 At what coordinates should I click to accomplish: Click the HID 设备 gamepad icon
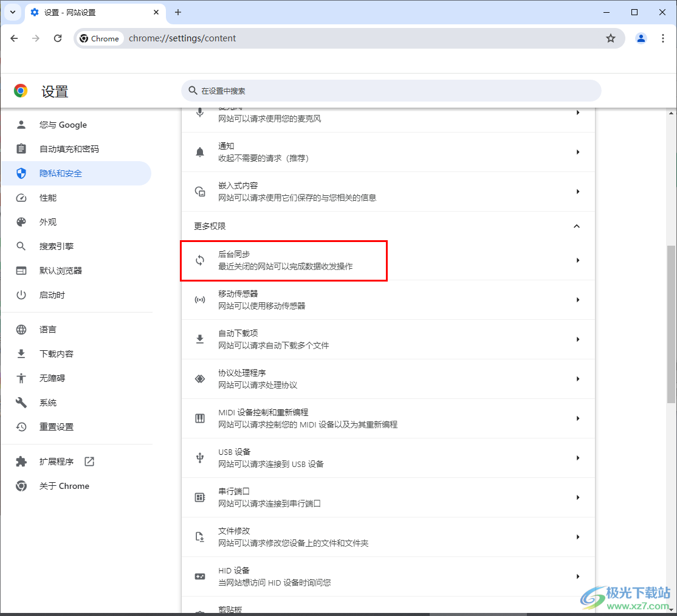200,576
